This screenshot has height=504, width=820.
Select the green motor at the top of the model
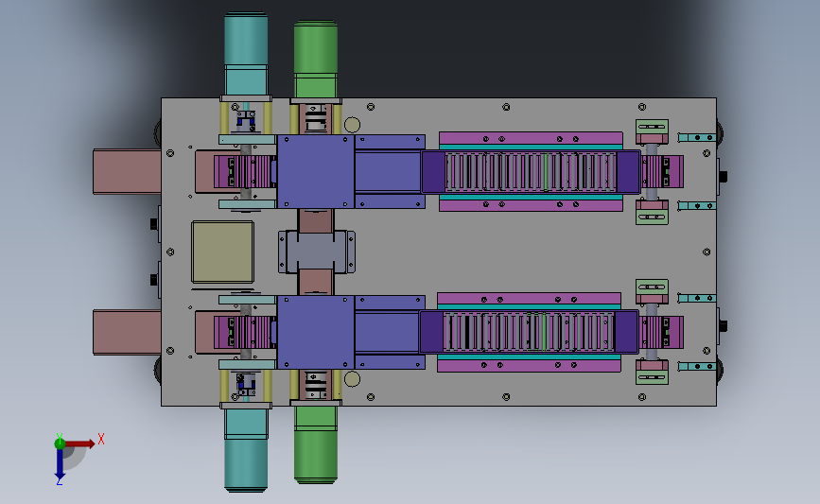pyautogui.click(x=315, y=59)
